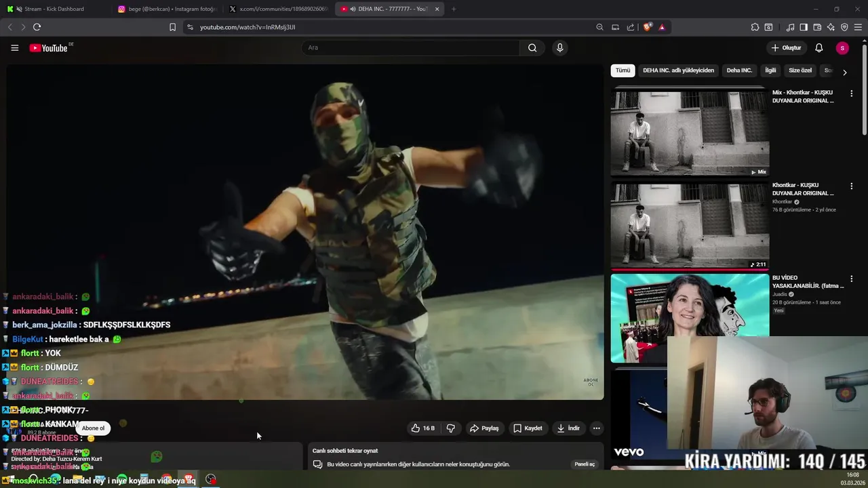Click the video player to pause
Image resolution: width=868 pixels, height=488 pixels.
(305, 232)
